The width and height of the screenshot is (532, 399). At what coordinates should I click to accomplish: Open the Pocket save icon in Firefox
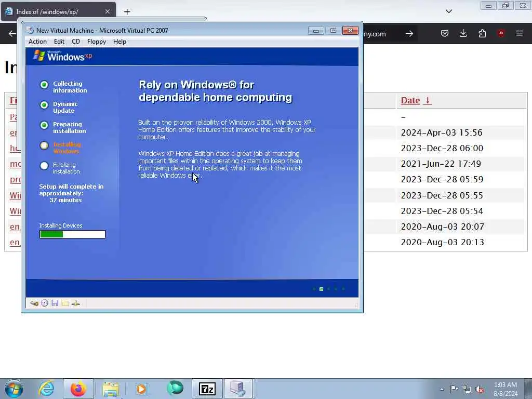(x=445, y=33)
